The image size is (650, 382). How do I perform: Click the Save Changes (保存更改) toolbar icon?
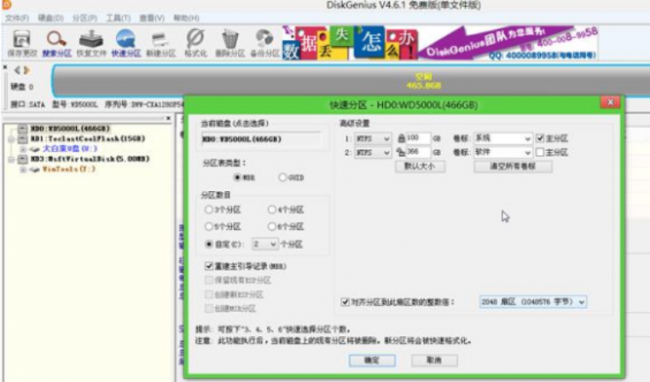[x=22, y=43]
